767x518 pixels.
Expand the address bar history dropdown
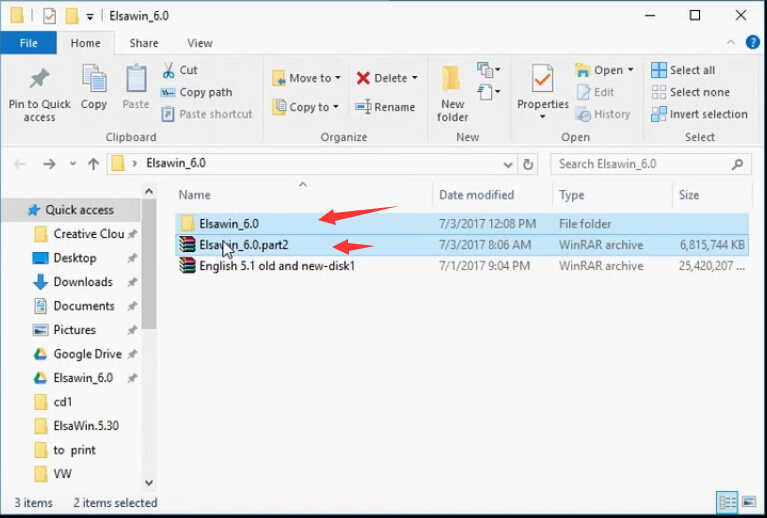[x=508, y=165]
